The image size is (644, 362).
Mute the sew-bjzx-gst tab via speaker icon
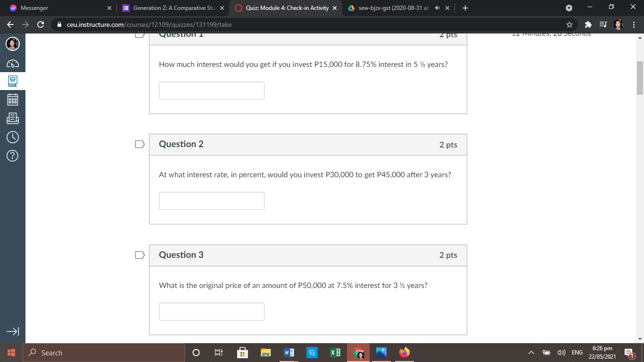tap(437, 8)
